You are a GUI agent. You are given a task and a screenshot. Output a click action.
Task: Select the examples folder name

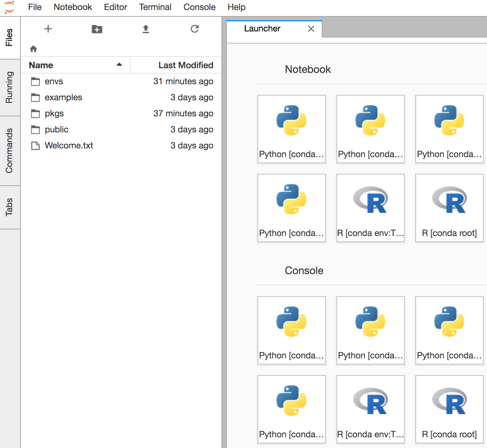coord(64,97)
